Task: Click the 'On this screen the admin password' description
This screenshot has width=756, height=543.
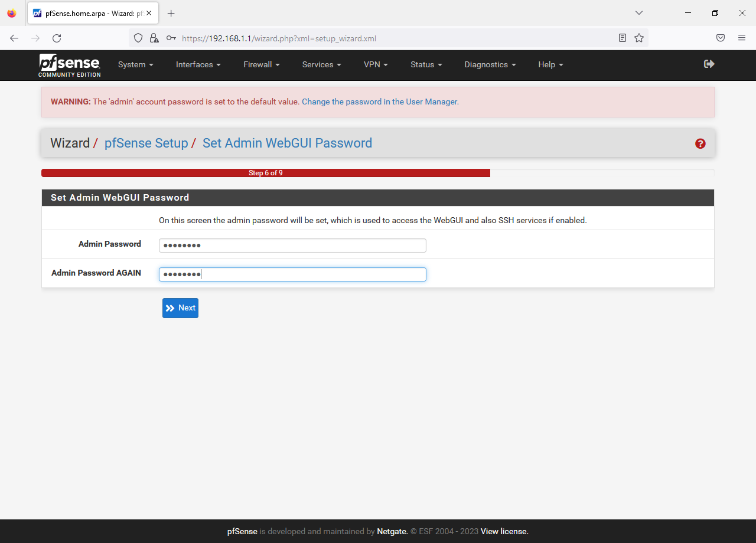Action: [373, 220]
